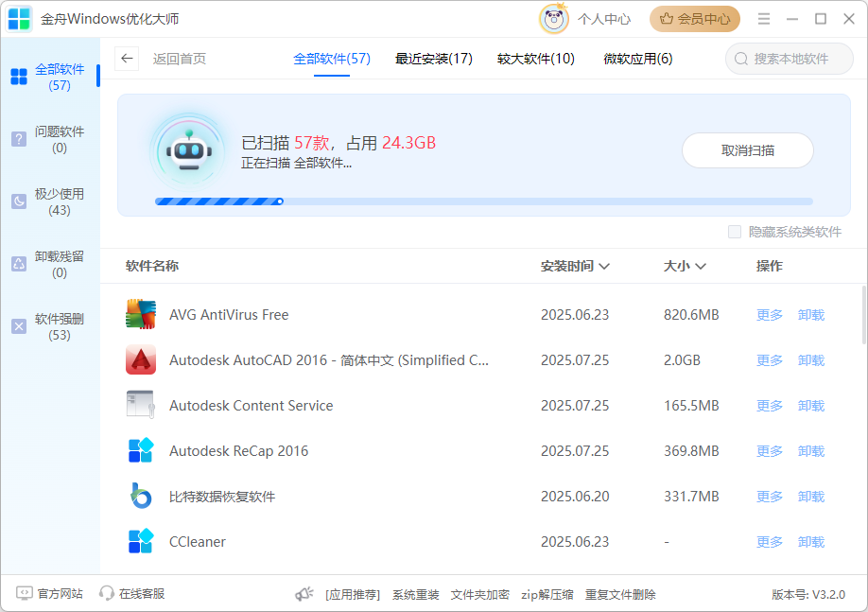Click the Autodesk AutoCAD 2016 red icon
868x612 pixels.
click(x=141, y=360)
